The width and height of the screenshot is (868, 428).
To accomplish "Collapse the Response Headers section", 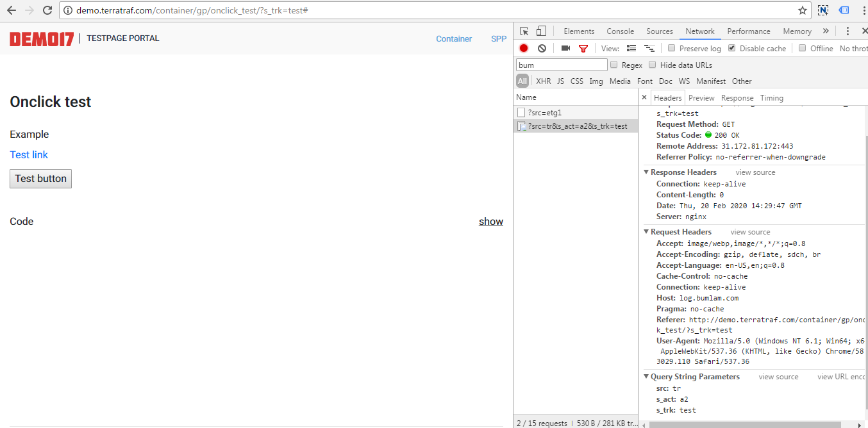I will pos(646,172).
